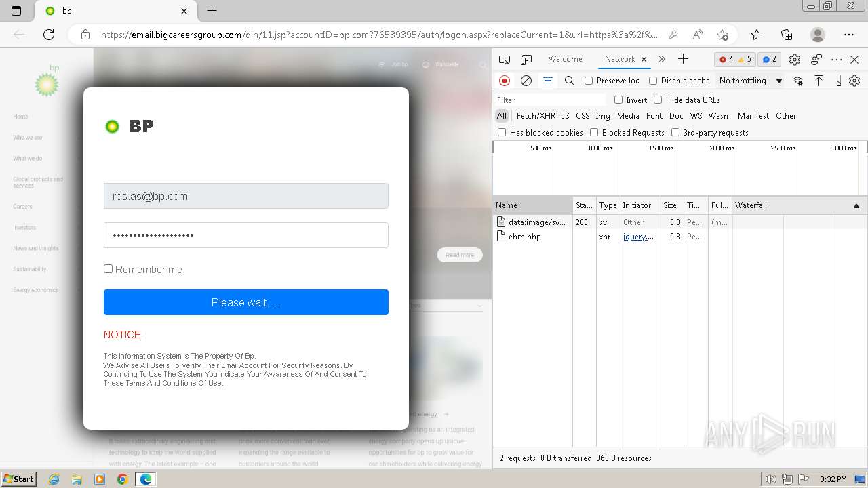The height and width of the screenshot is (488, 868).
Task: Open network search magnifier icon
Action: (570, 81)
